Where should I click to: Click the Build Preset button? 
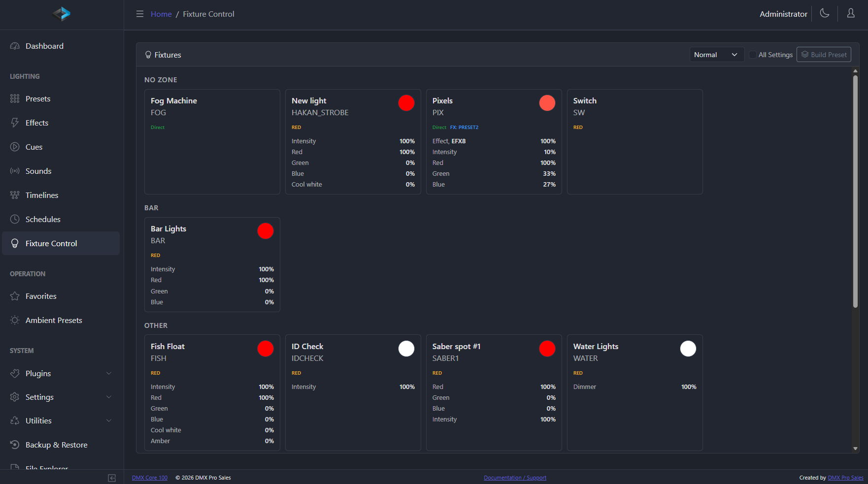coord(824,54)
